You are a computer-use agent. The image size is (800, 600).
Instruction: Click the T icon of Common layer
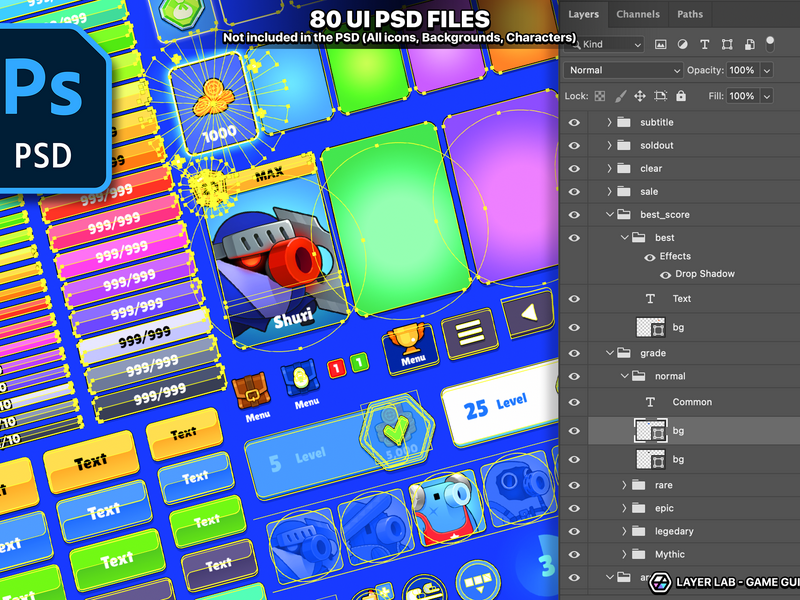point(650,402)
